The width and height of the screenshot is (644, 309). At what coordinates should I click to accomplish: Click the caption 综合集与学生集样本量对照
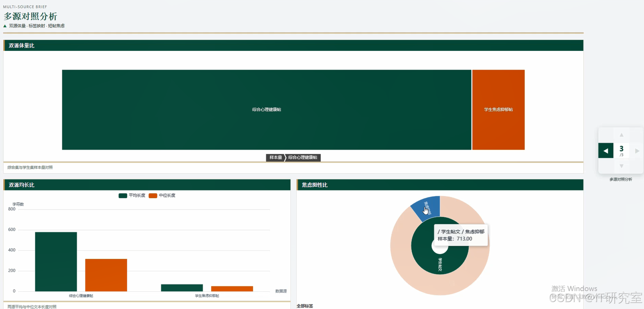tap(30, 167)
